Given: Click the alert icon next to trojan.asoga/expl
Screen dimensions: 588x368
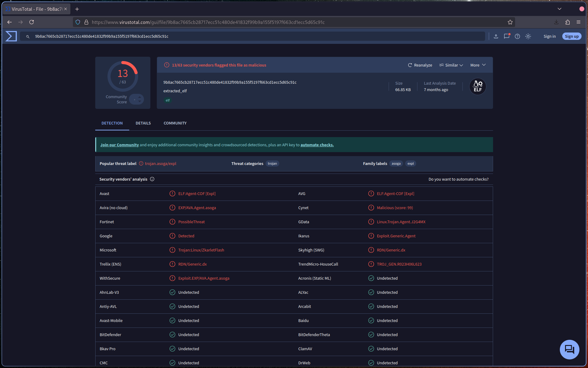Looking at the screenshot, I should click(141, 163).
